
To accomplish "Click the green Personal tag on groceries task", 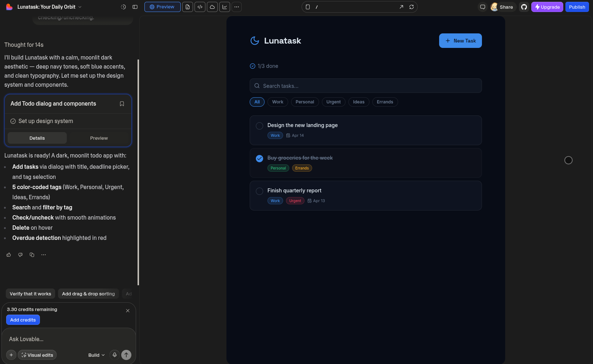I will [x=278, y=168].
